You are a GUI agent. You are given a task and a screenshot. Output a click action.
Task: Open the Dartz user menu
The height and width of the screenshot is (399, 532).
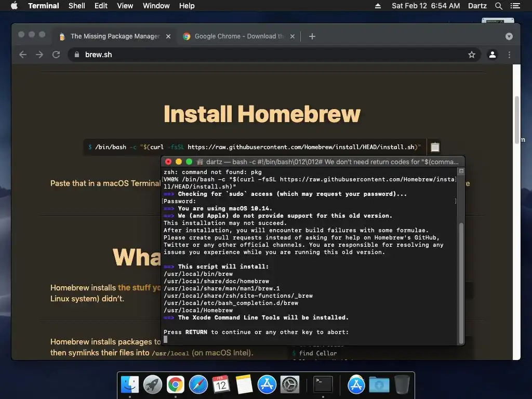[477, 6]
